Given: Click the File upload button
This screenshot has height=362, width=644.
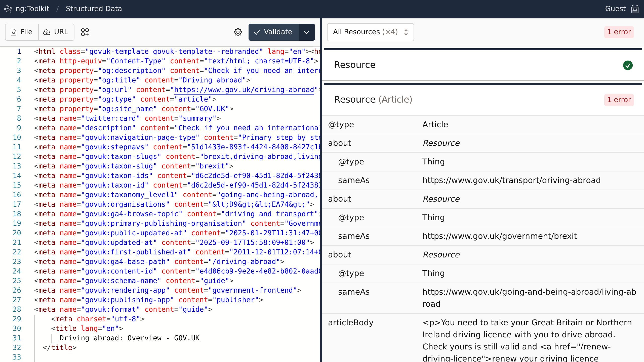Looking at the screenshot, I should click(22, 32).
